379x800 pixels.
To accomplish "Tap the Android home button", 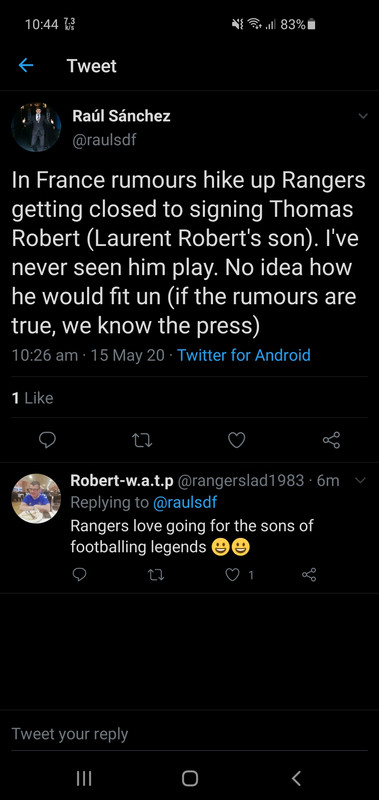I will (190, 778).
